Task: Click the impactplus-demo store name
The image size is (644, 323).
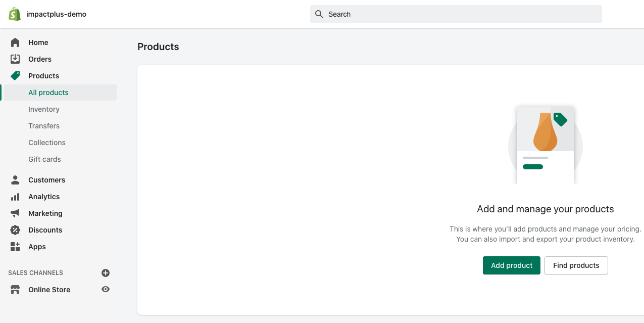Action: [56, 14]
